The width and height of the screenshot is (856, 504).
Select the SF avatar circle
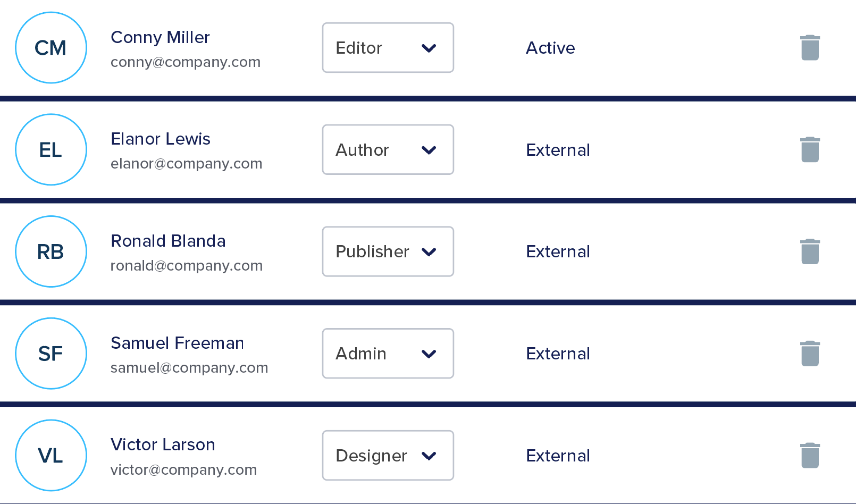point(51,354)
